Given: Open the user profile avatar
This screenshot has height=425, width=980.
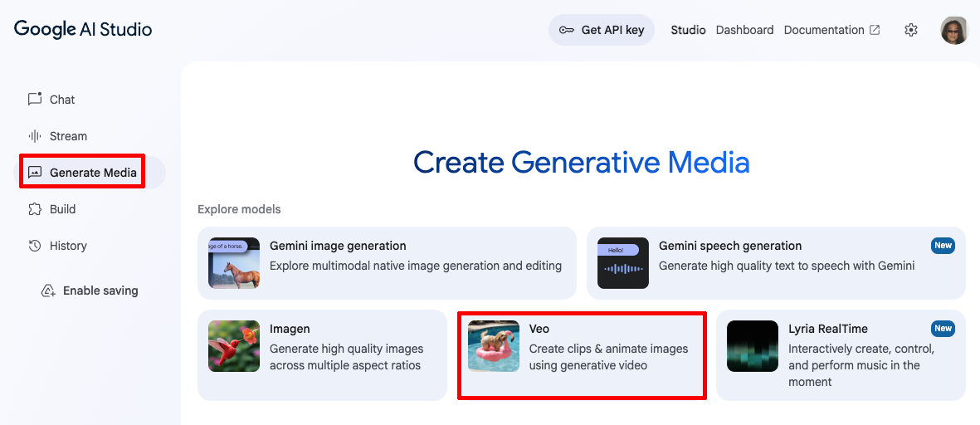Looking at the screenshot, I should pyautogui.click(x=953, y=30).
